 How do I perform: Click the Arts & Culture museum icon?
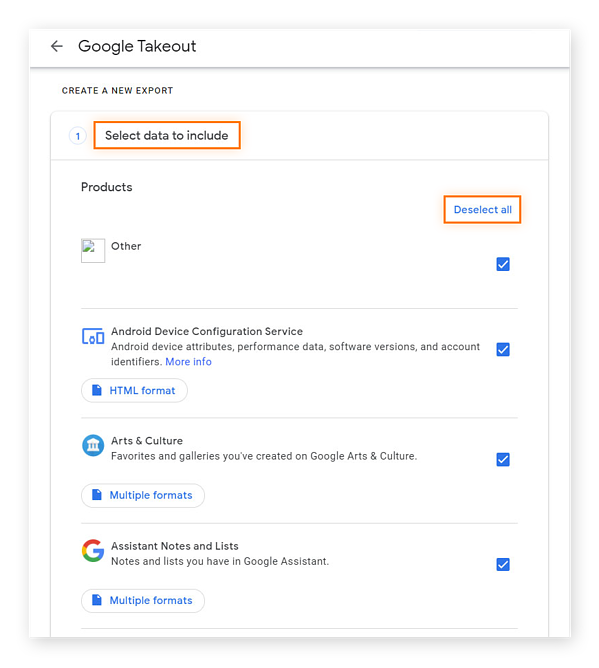pos(93,446)
